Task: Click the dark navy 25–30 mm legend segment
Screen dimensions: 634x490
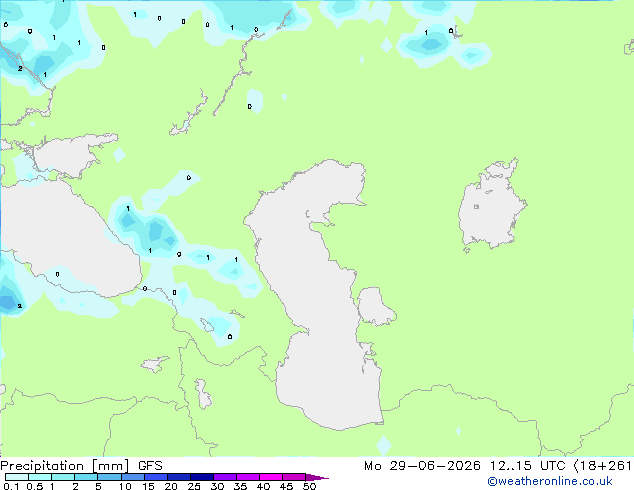Action: click(x=202, y=477)
